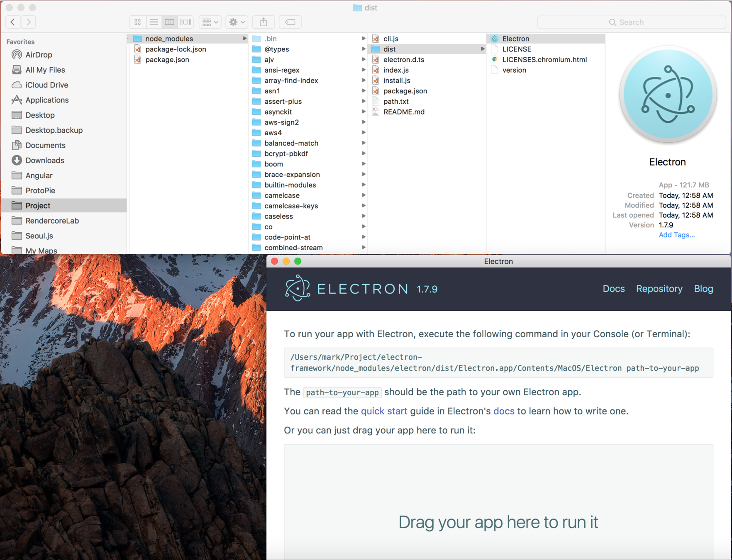Select the Project sidebar folder

(64, 205)
